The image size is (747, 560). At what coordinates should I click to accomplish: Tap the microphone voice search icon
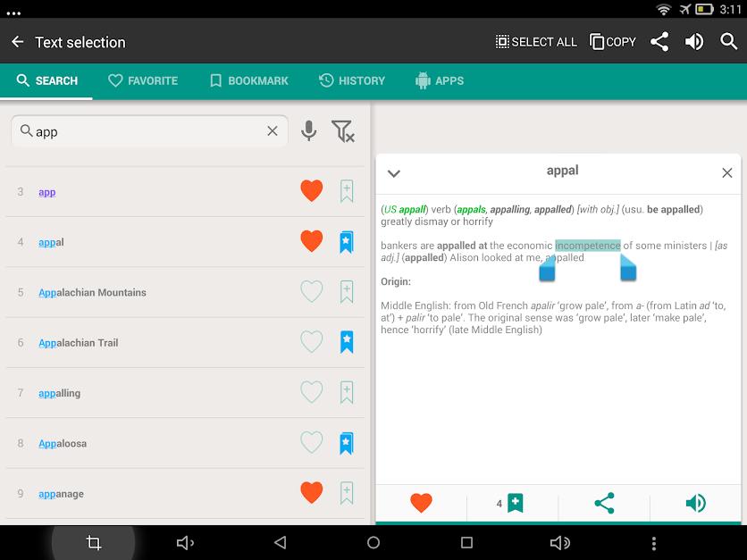coord(308,131)
